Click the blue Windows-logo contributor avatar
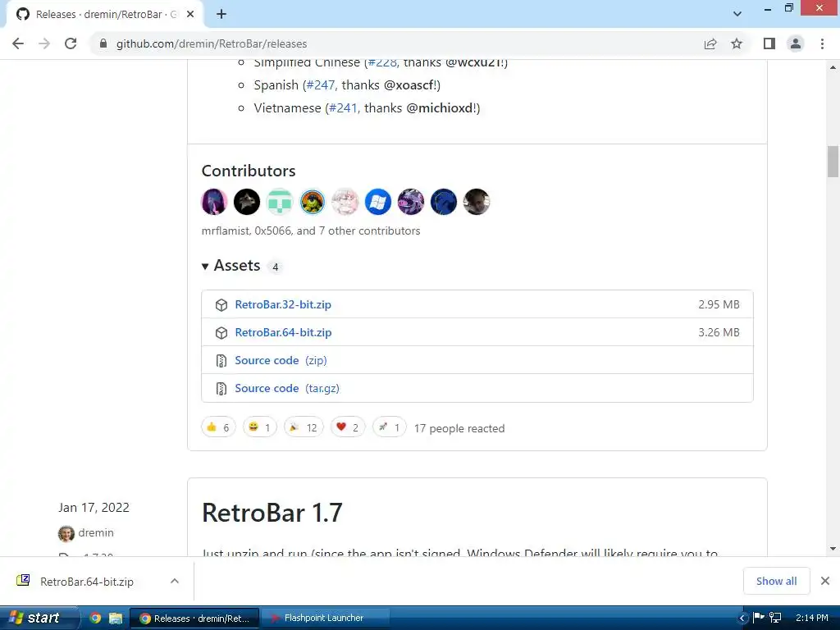 tap(378, 202)
